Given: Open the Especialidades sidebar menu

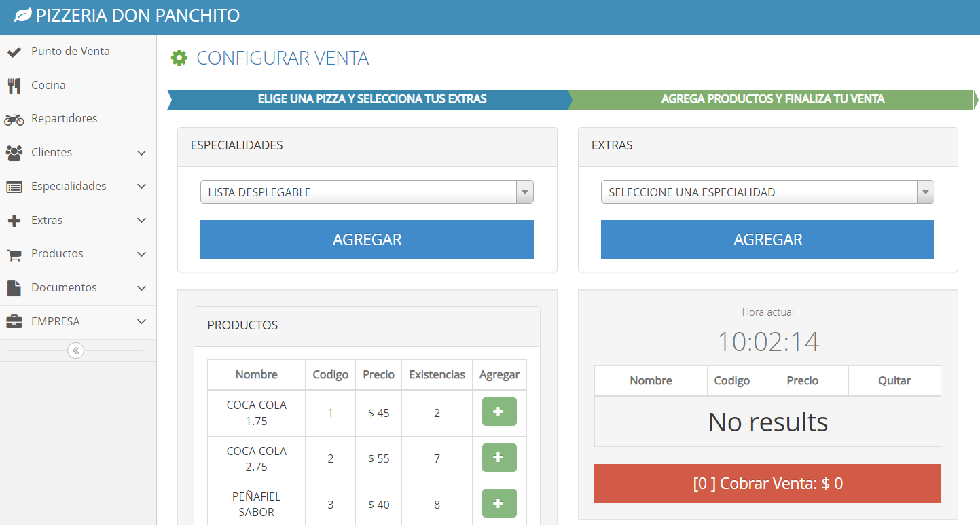Looking at the screenshot, I should (69, 187).
